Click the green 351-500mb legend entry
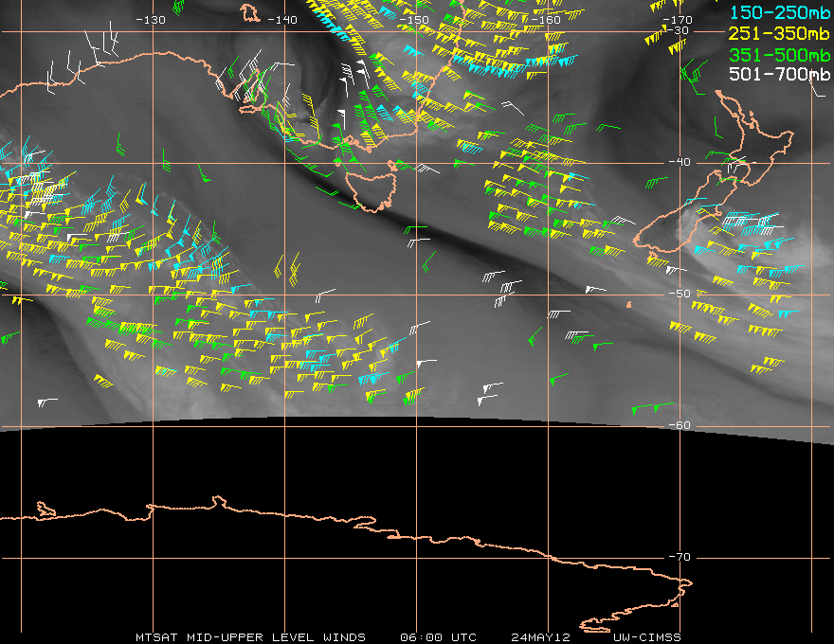Image resolution: width=834 pixels, height=644 pixels. [x=779, y=55]
